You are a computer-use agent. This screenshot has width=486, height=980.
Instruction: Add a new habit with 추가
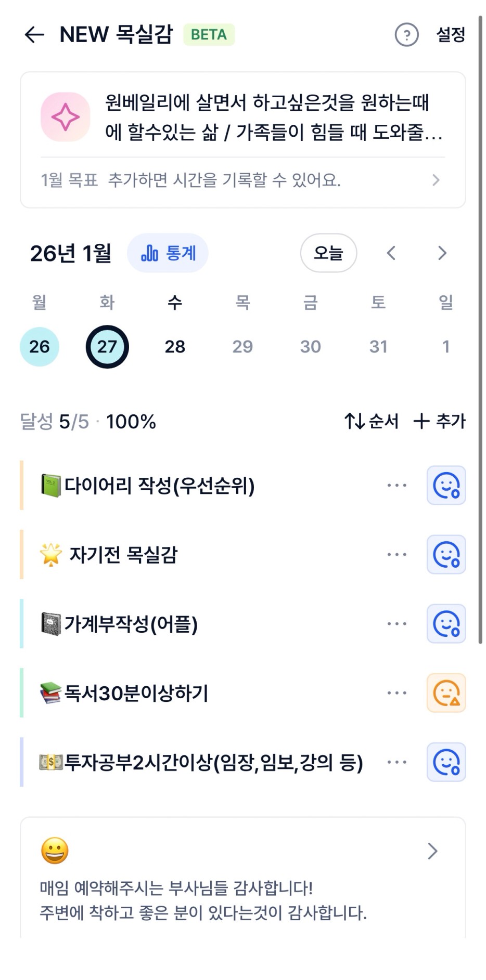click(x=440, y=421)
